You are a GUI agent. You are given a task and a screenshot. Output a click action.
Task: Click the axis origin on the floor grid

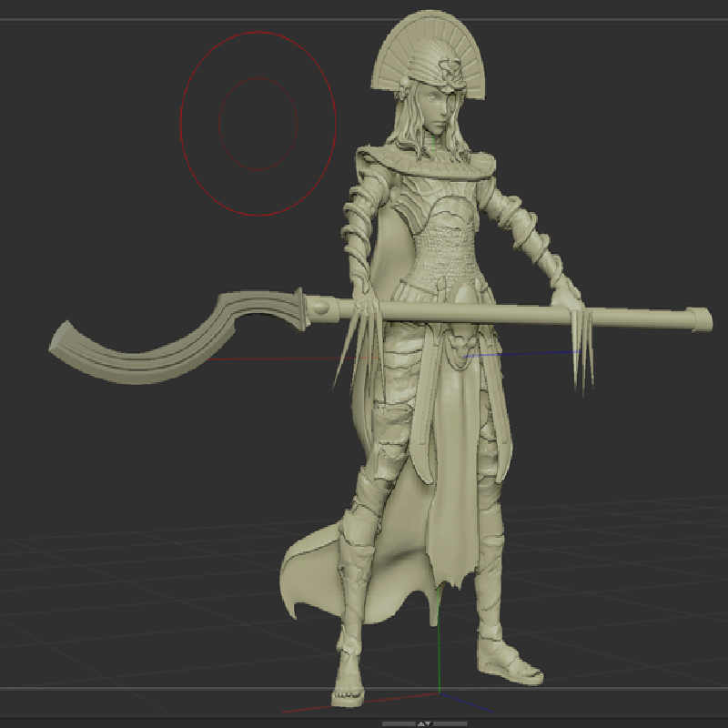(440, 693)
